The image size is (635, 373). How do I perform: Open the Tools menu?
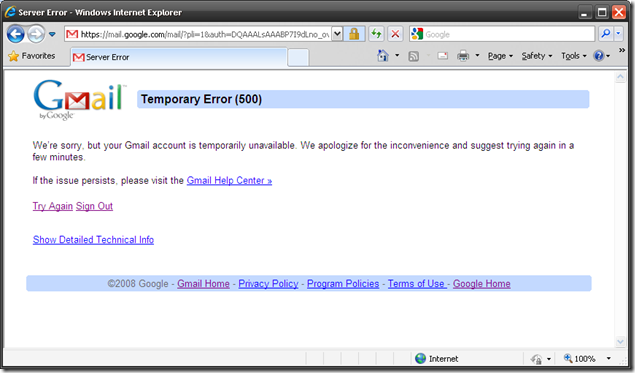tap(573, 56)
